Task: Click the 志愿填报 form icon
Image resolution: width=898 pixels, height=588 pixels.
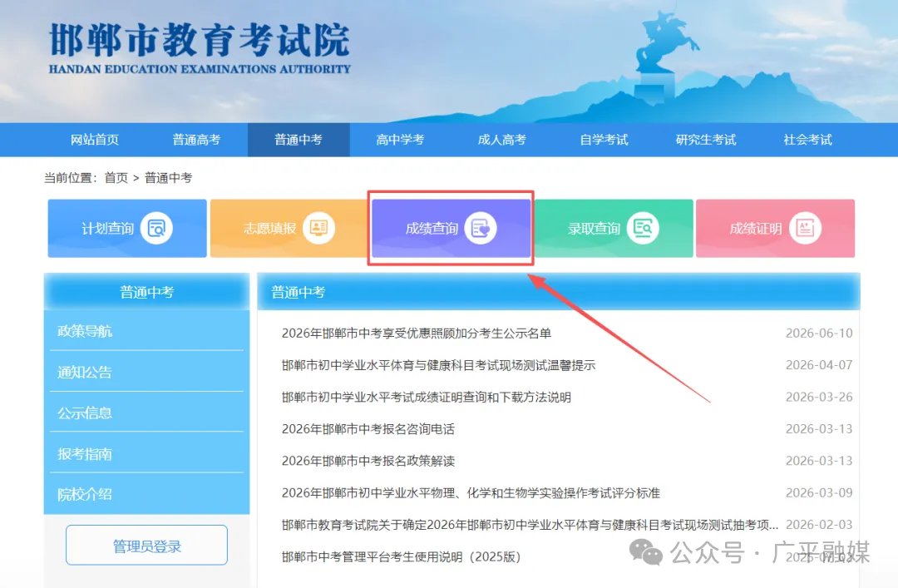Action: click(x=318, y=228)
